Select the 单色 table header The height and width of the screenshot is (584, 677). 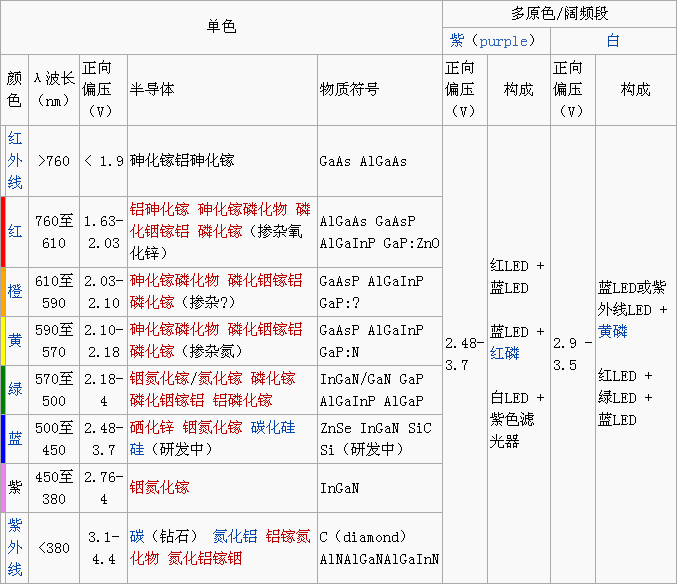221,27
